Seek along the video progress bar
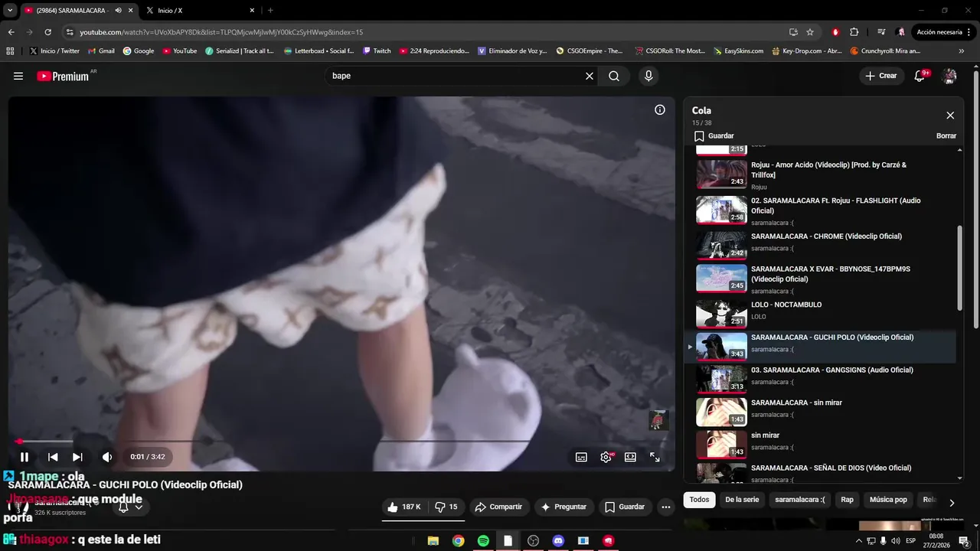 coord(341,441)
